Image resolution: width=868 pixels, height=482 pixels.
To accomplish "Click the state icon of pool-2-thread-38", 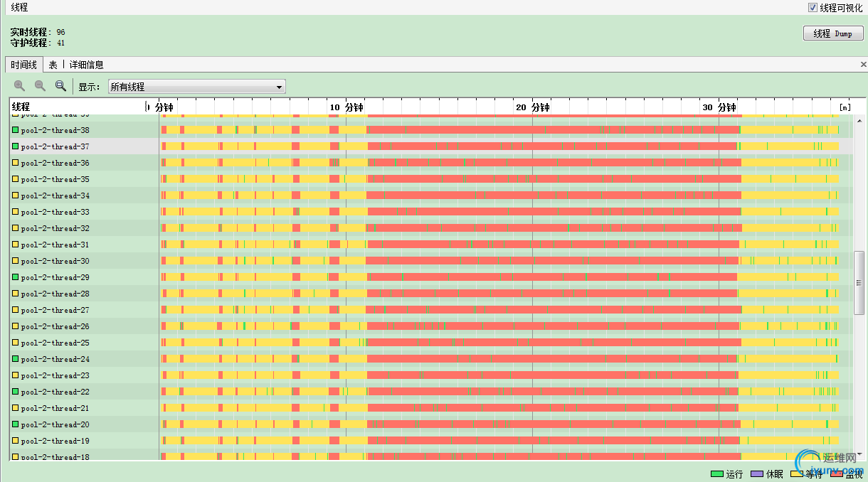I will [x=16, y=130].
